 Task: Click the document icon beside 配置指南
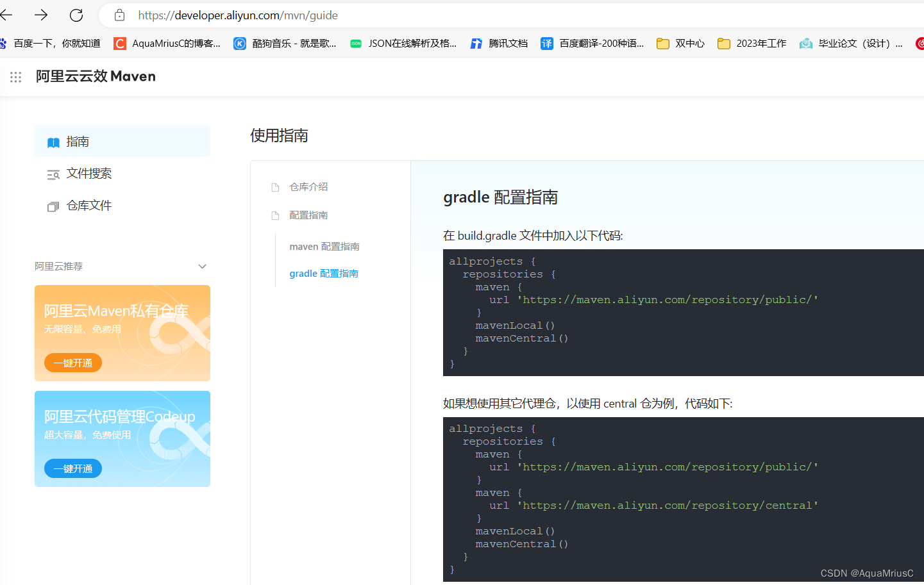[x=275, y=215]
